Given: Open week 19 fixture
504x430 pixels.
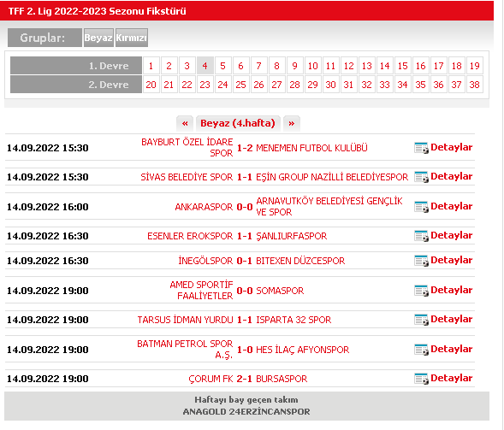Looking at the screenshot, I should (475, 66).
